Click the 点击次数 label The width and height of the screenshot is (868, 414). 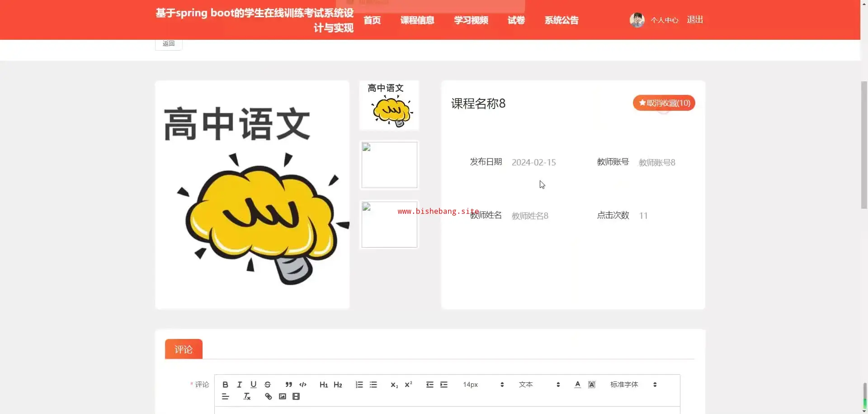point(613,215)
